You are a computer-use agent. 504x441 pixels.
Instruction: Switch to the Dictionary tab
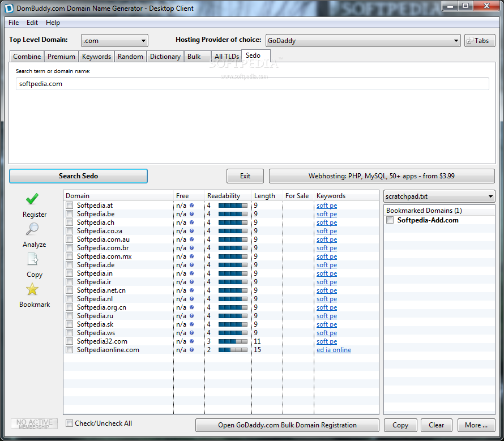click(165, 56)
